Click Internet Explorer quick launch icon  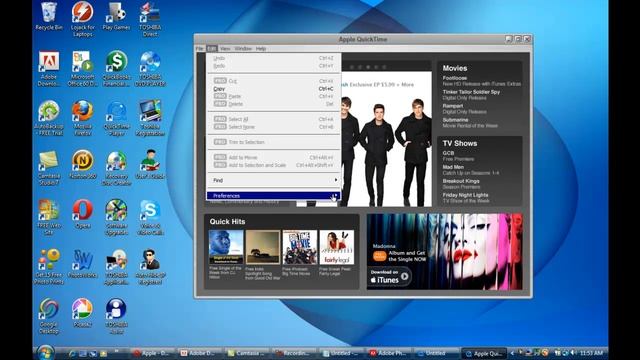click(73, 353)
